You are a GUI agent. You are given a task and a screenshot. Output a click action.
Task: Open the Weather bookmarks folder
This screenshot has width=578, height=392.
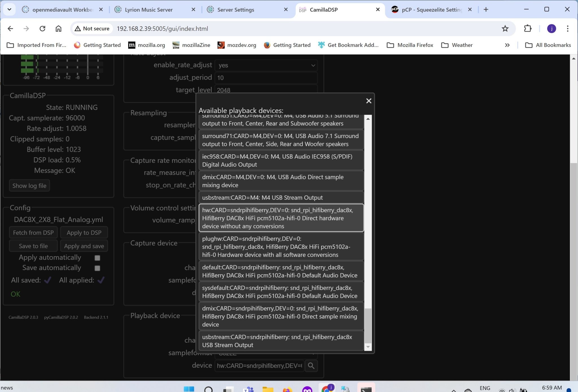click(x=457, y=45)
